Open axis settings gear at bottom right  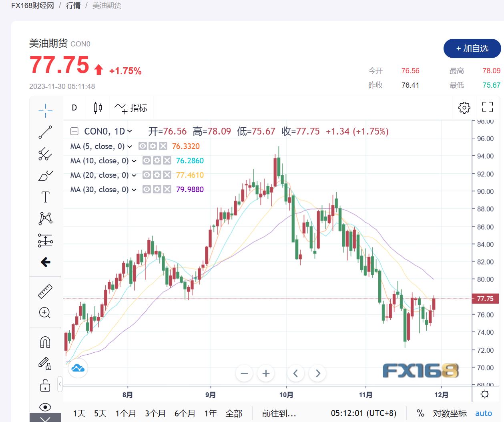(x=485, y=394)
